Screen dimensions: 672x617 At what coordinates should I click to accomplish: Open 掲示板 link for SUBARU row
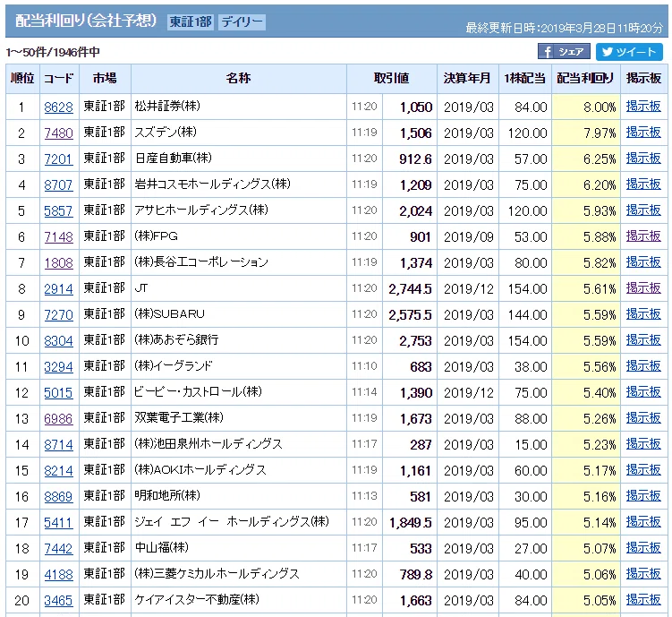[x=643, y=313]
